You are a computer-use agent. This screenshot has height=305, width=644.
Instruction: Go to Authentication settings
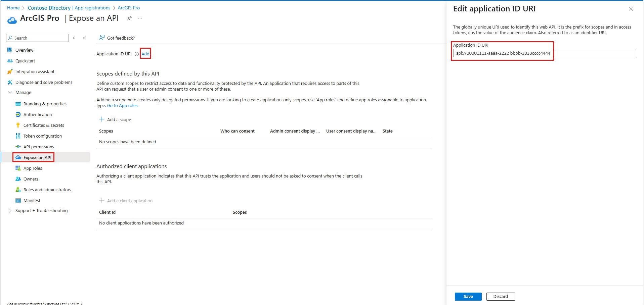pos(38,114)
